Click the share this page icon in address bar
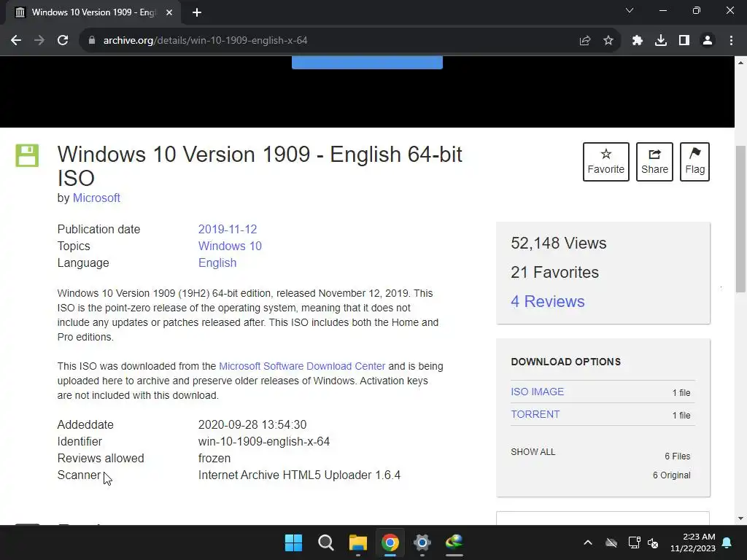 point(585,41)
